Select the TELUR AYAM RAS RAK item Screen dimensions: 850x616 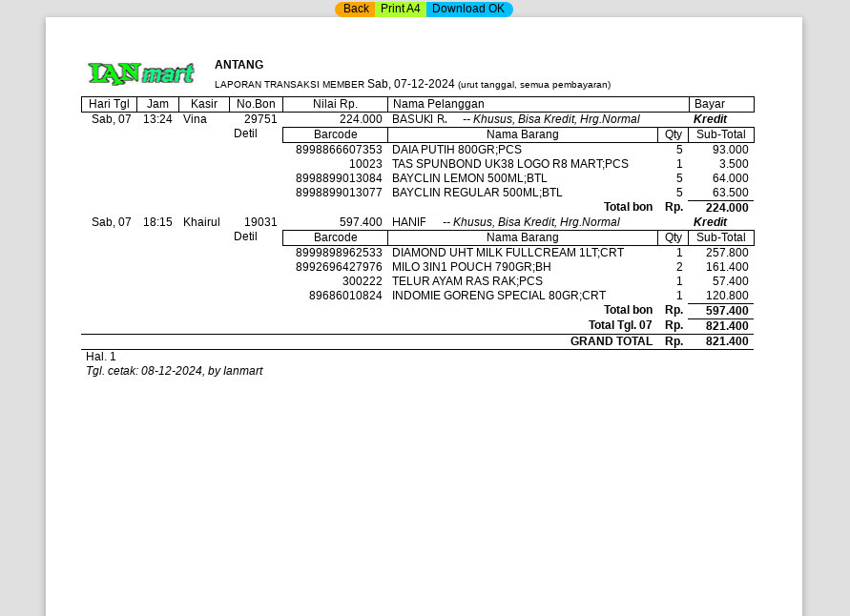[x=466, y=281]
